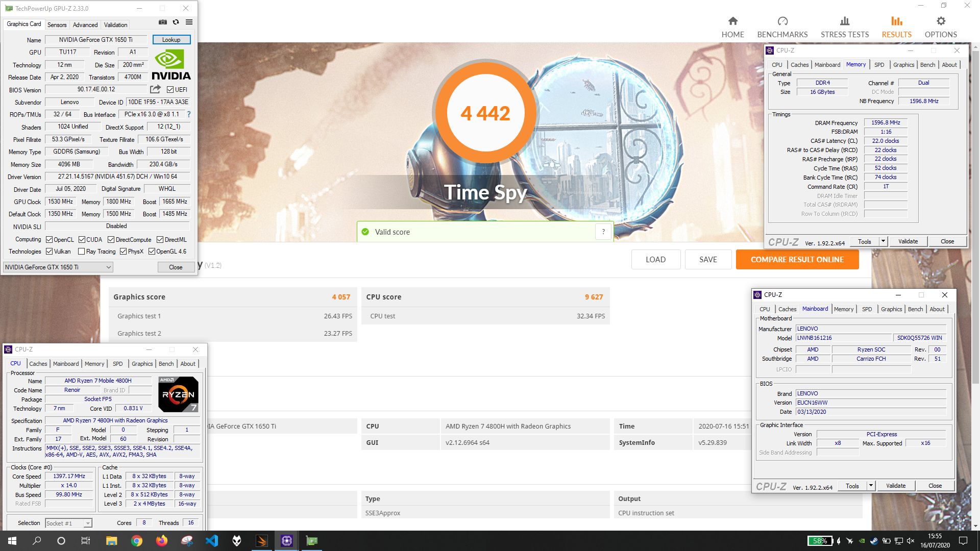Click the Valid score help question mark
980x551 pixels.
603,232
